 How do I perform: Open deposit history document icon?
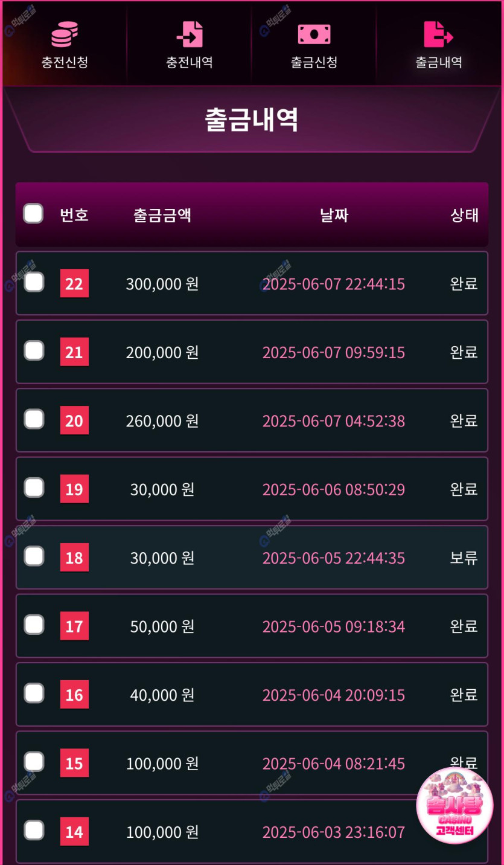coord(190,34)
